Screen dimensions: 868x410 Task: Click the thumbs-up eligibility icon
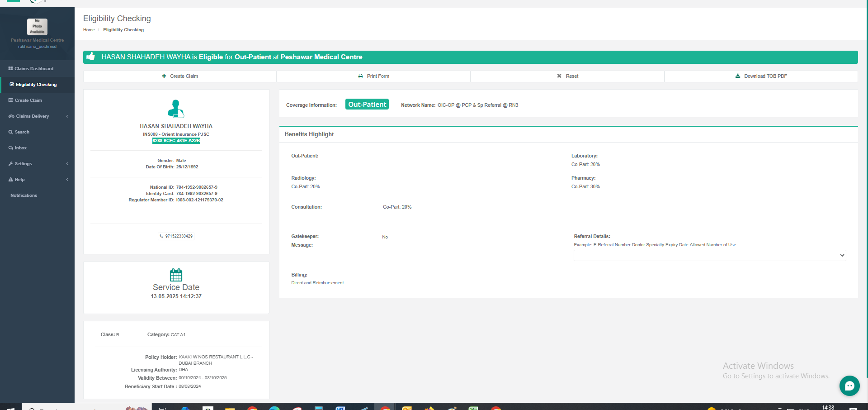(91, 57)
